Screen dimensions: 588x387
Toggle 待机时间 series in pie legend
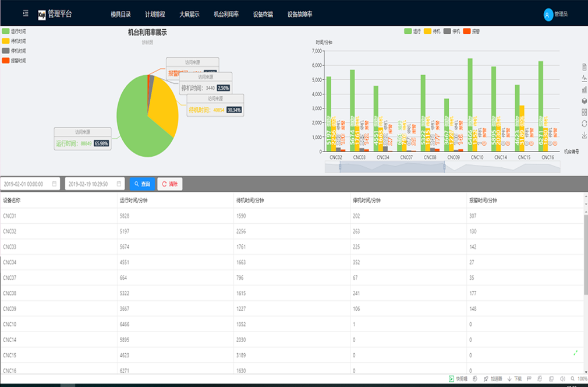point(14,41)
